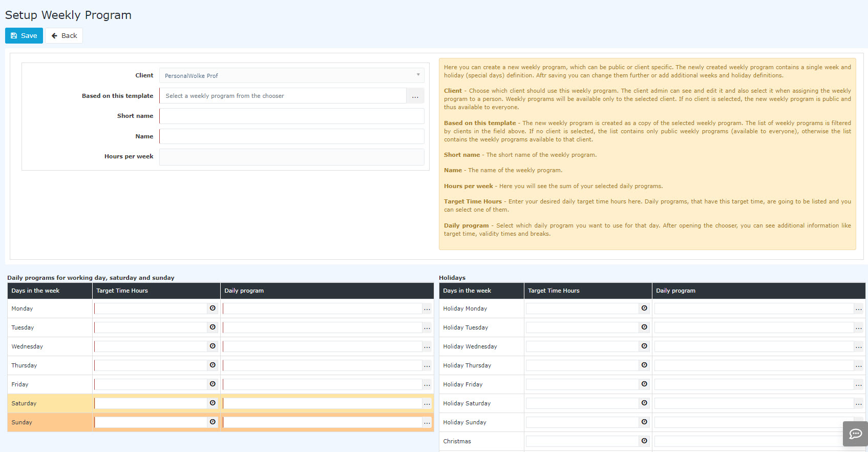This screenshot has height=452, width=868.
Task: Open daily program chooser for Monday
Action: point(427,309)
